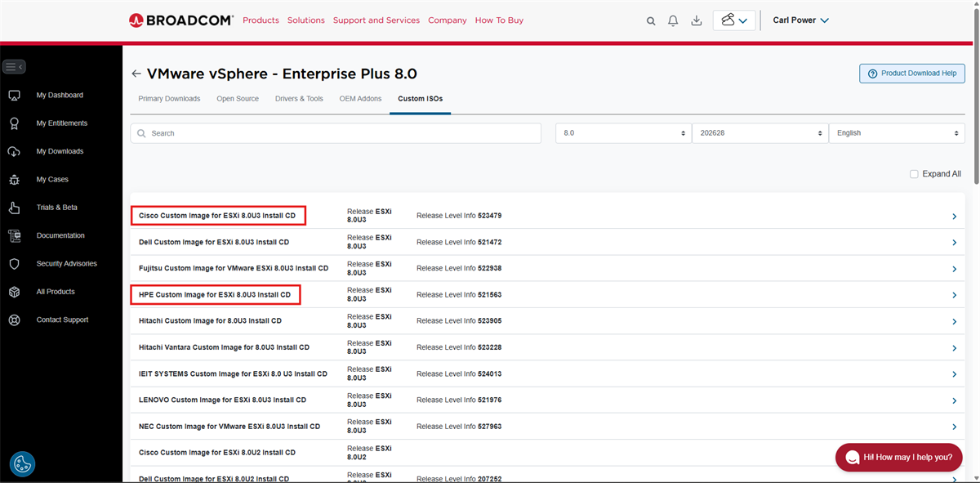This screenshot has height=483, width=980.
Task: Click 'Cisco Custom Image for ESXi 8.0U3 Install CD'
Action: pyautogui.click(x=217, y=216)
